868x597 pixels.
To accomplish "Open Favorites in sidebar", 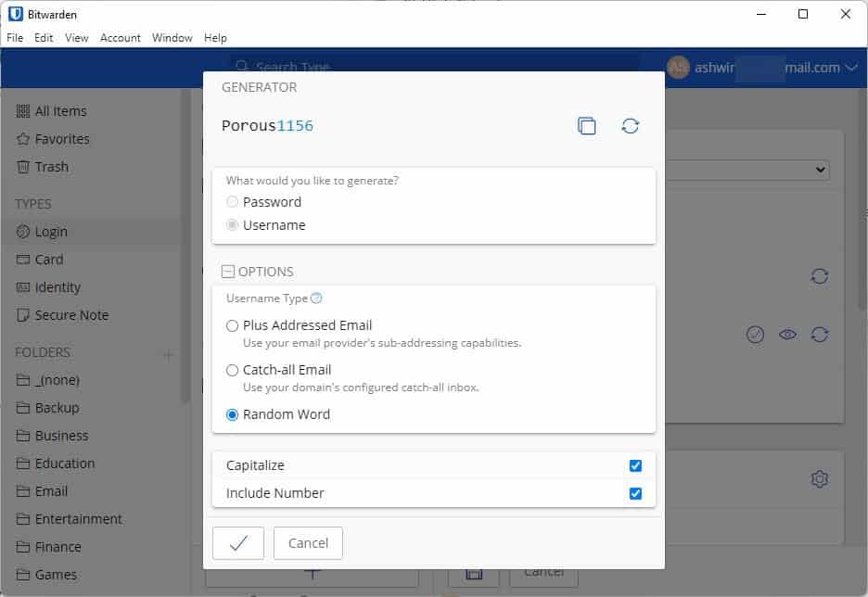I will [x=62, y=139].
